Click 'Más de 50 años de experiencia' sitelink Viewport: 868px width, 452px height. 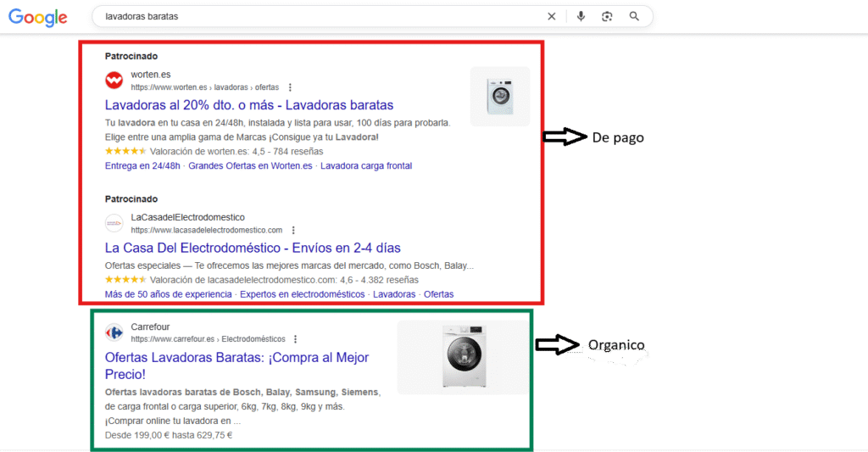point(169,294)
